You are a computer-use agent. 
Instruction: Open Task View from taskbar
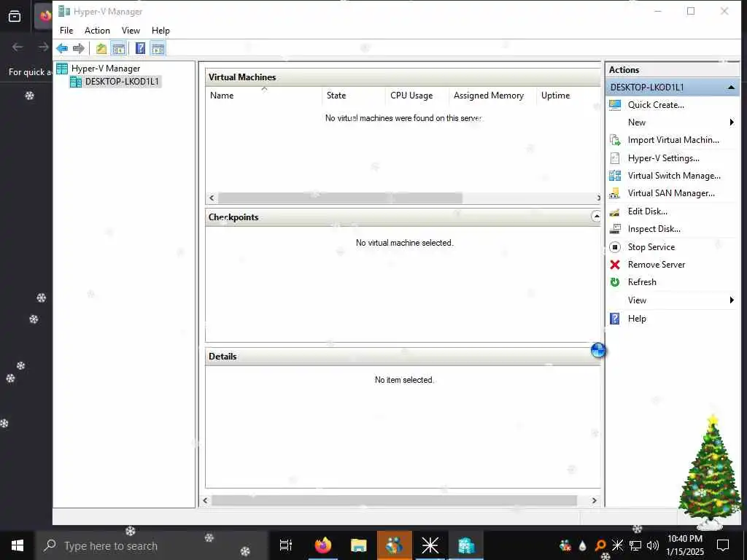(x=286, y=545)
